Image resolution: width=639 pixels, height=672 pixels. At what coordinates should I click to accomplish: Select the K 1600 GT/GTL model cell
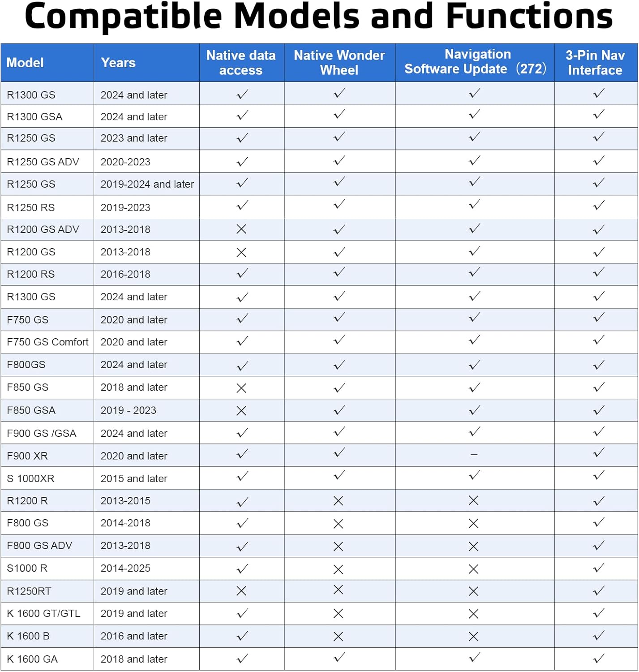(x=47, y=614)
